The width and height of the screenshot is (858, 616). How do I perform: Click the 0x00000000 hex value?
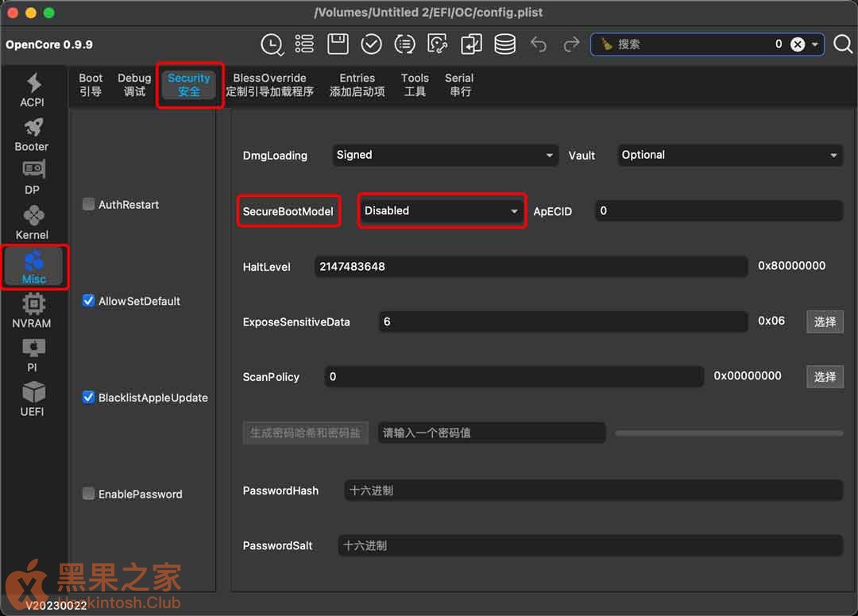(x=747, y=376)
